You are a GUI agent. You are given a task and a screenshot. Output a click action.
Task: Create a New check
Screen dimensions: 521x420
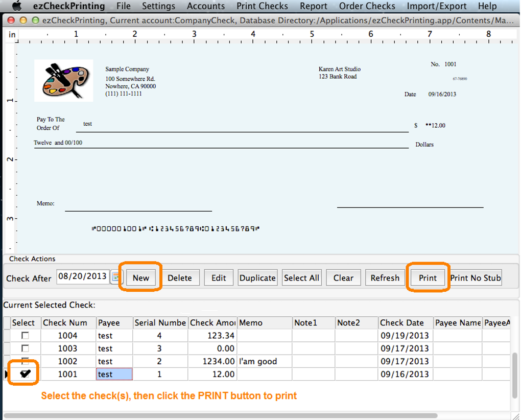tap(141, 278)
